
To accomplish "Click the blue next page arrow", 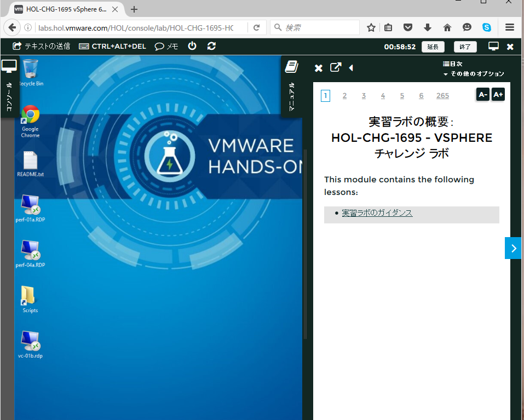I will 513,248.
